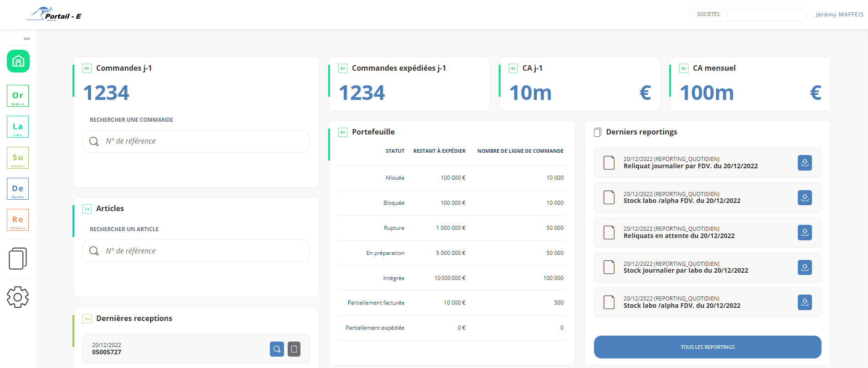
Task: Open document for reception 05005727
Action: click(294, 349)
